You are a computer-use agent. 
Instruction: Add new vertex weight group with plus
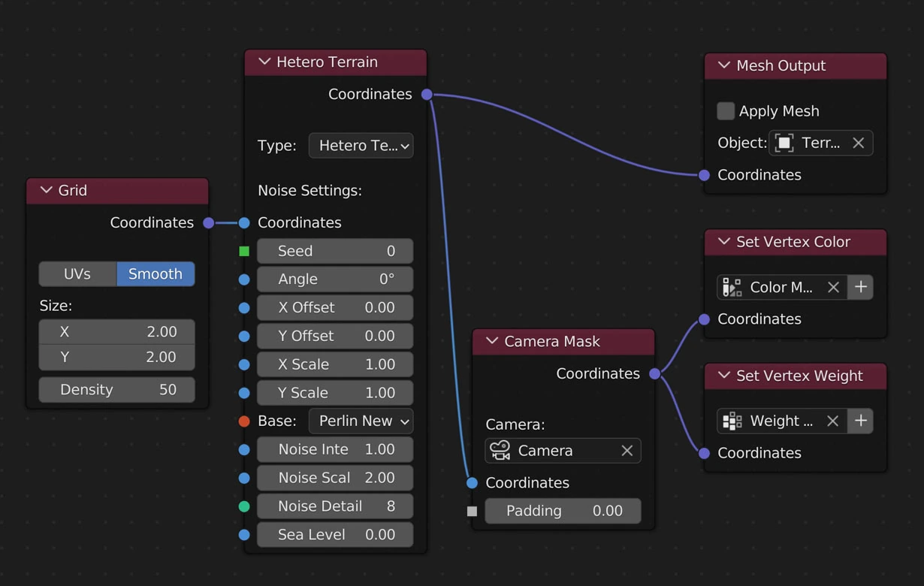click(861, 421)
